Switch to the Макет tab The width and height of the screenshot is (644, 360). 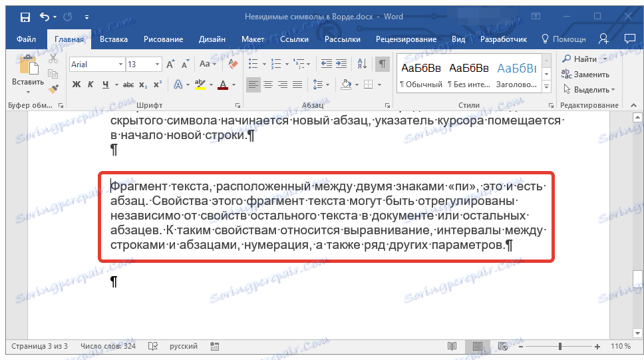[253, 39]
